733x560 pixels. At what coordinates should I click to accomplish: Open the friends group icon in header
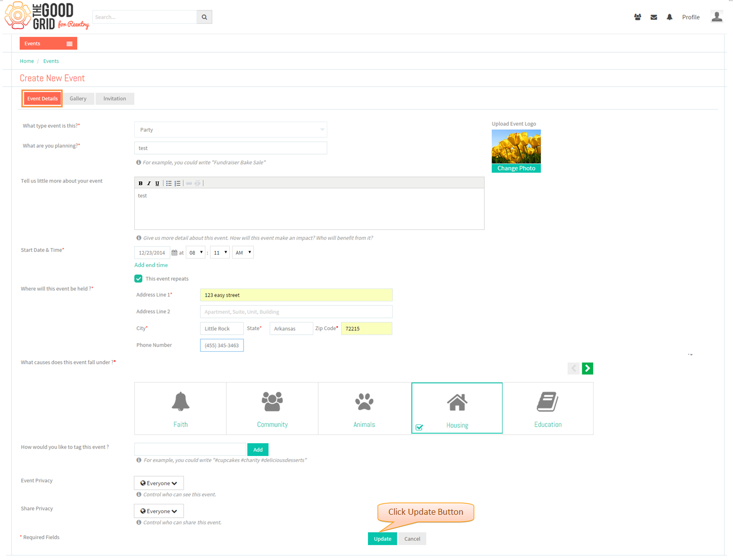[638, 17]
